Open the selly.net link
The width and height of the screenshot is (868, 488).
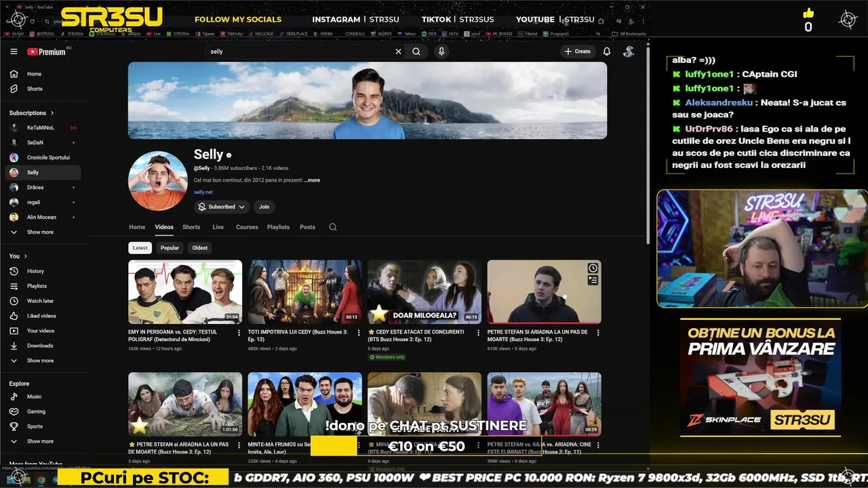[203, 192]
